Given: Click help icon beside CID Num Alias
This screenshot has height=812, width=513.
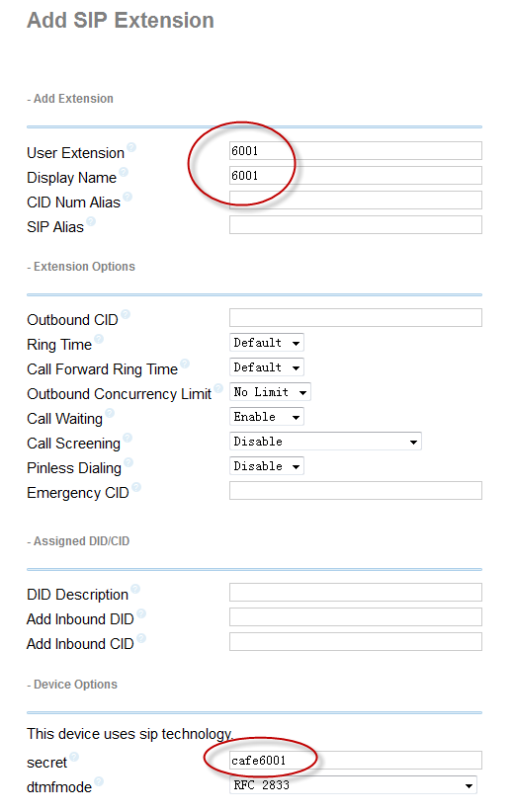Looking at the screenshot, I should coord(128,197).
